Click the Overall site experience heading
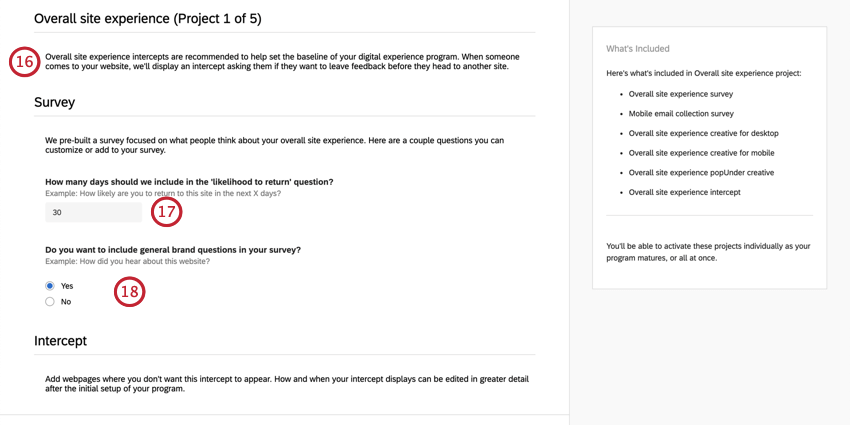Screen dimensions: 850x425 point(148,19)
